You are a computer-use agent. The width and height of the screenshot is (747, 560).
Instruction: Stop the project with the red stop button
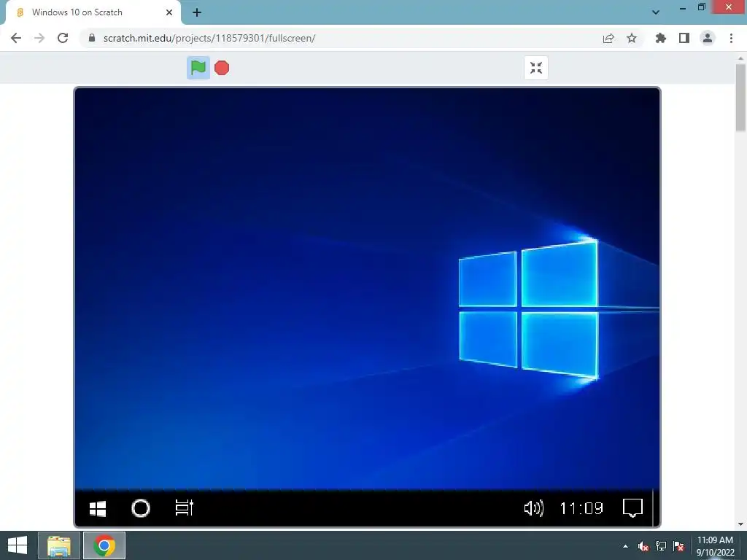222,68
